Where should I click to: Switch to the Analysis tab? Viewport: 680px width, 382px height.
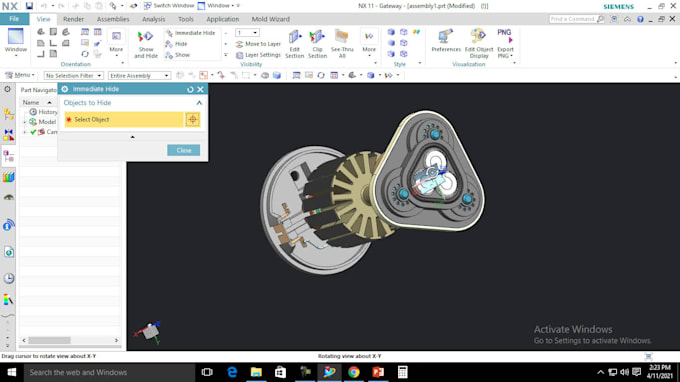pos(154,19)
